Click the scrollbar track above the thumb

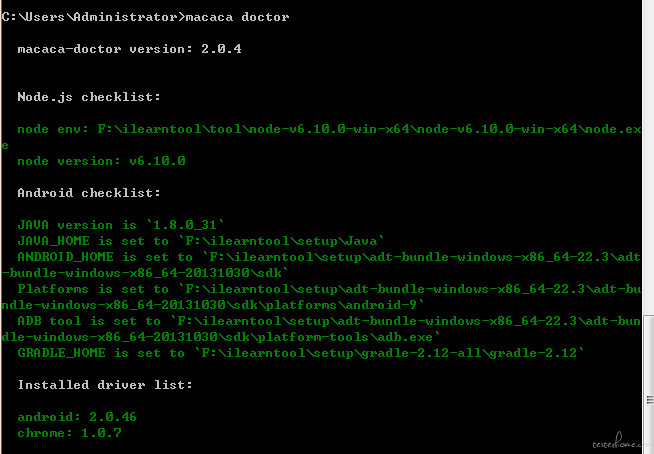click(x=649, y=157)
